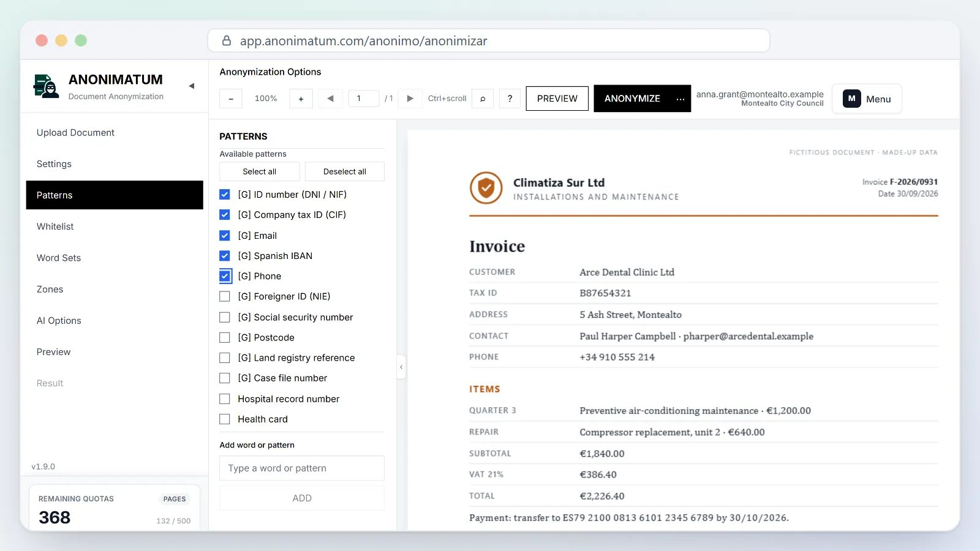
Task: Open Upload Document in the sidebar
Action: pyautogui.click(x=115, y=133)
